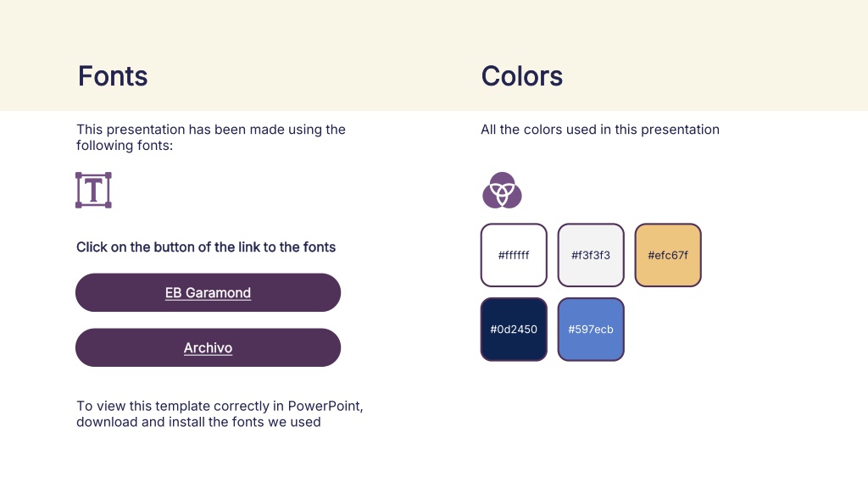868x488 pixels.
Task: Select the Fonts heading
Action: pos(113,75)
